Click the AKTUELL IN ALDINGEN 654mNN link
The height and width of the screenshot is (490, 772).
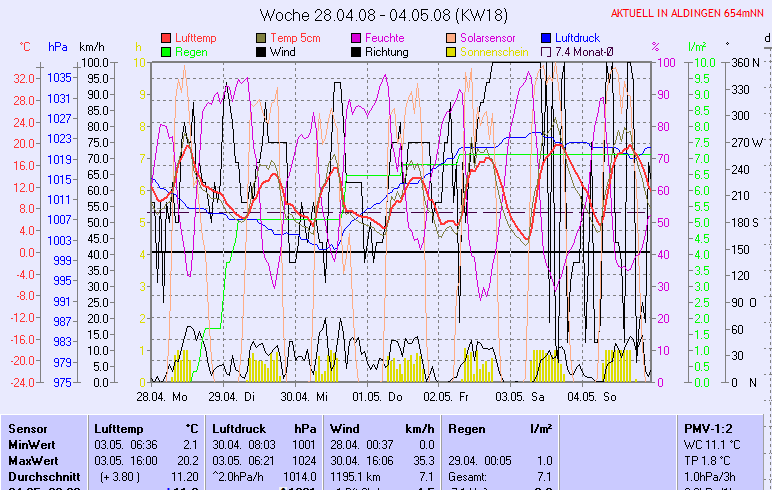pos(687,13)
